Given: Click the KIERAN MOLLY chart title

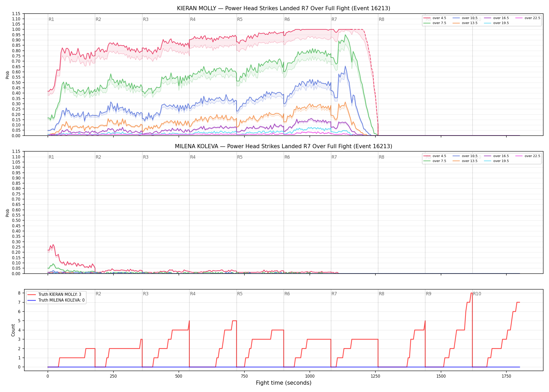Looking at the screenshot, I should 284,8.
